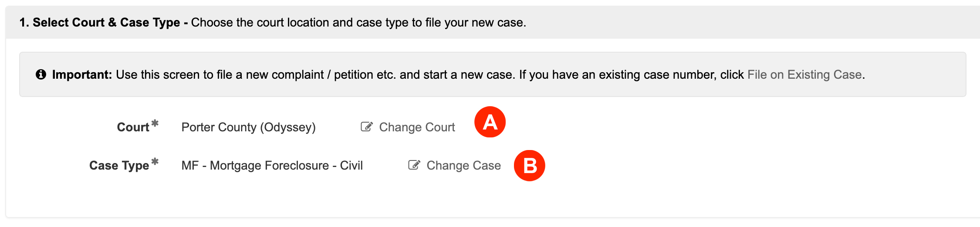
Task: Click the Case Type field label
Action: point(119,165)
